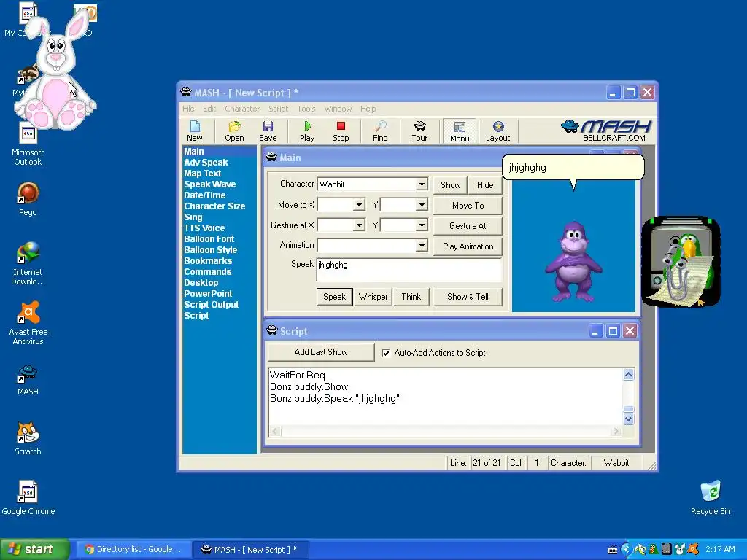Open the Microsoft Outlook desktop shortcut
Image resolution: width=747 pixels, height=560 pixels.
click(28, 145)
